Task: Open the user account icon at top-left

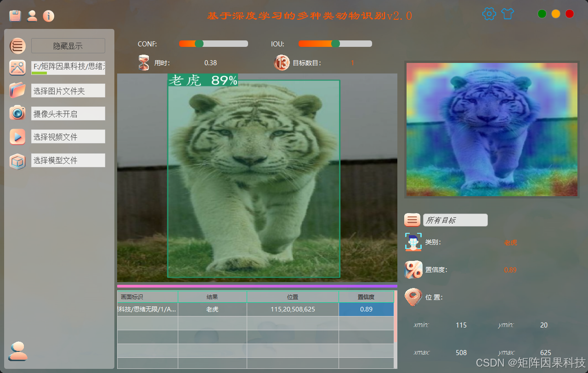Action: (x=32, y=16)
